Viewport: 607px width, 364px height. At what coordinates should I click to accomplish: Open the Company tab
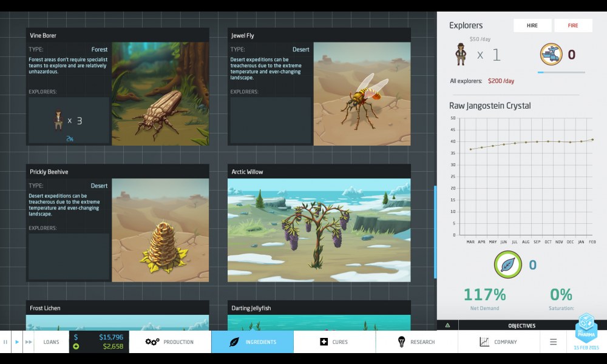click(498, 342)
